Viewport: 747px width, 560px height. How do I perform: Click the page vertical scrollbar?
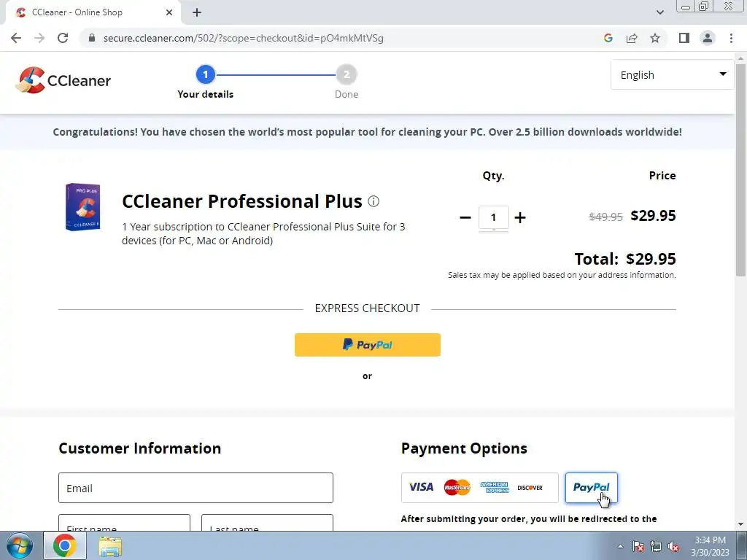click(740, 169)
